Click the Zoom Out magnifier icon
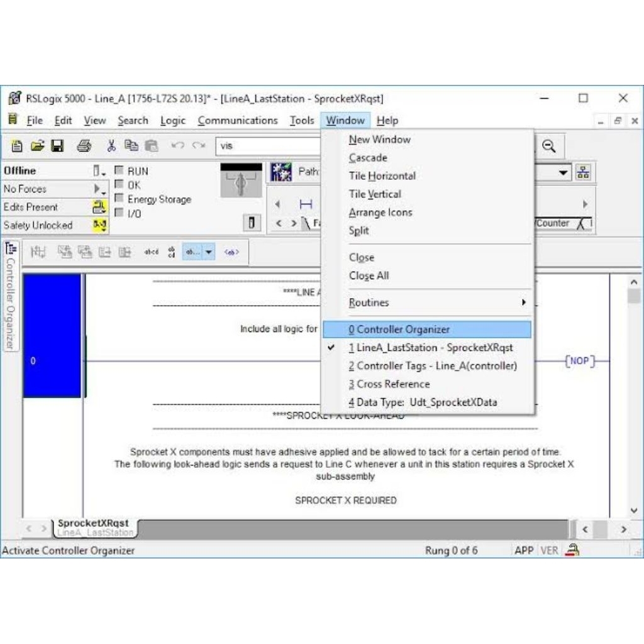This screenshot has width=644, height=644. (x=548, y=146)
